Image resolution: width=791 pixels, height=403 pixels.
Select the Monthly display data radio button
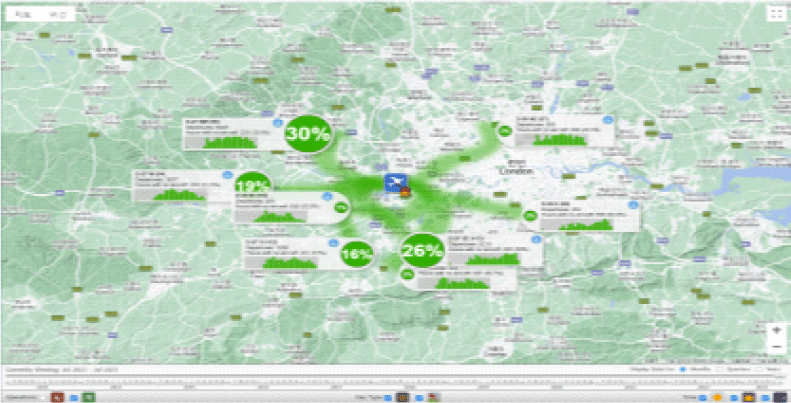point(683,369)
